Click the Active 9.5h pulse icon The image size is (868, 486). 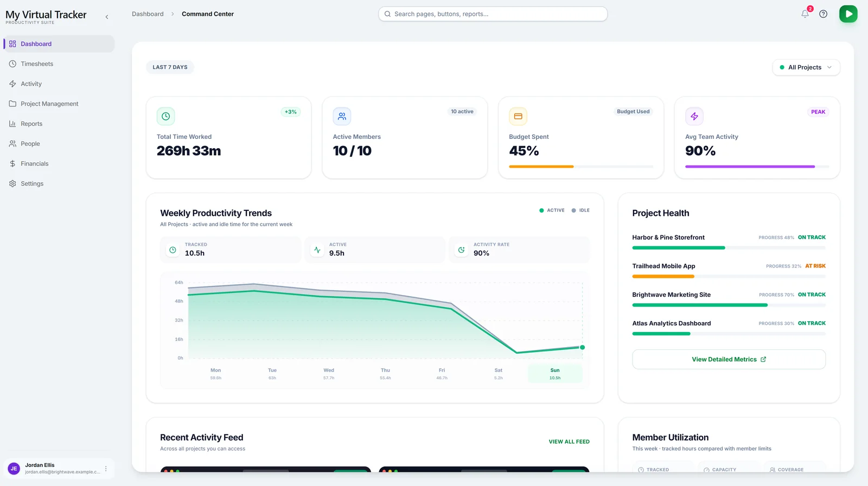pos(317,250)
